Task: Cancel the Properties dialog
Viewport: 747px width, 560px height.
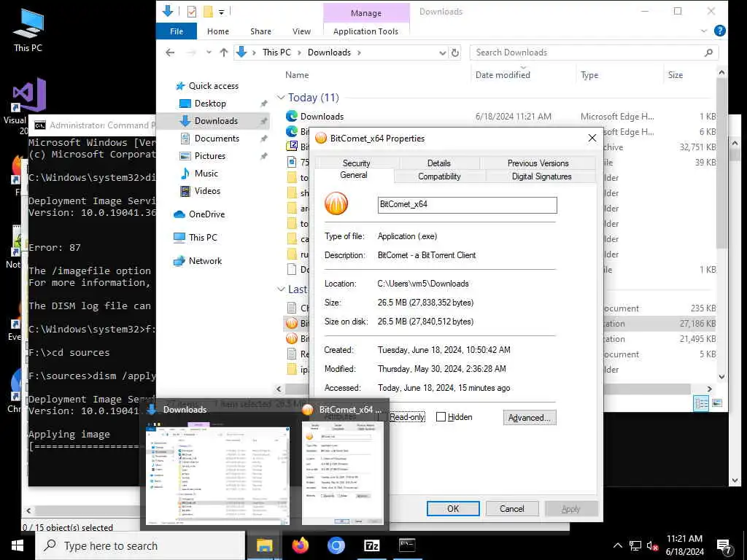Action: (511, 508)
